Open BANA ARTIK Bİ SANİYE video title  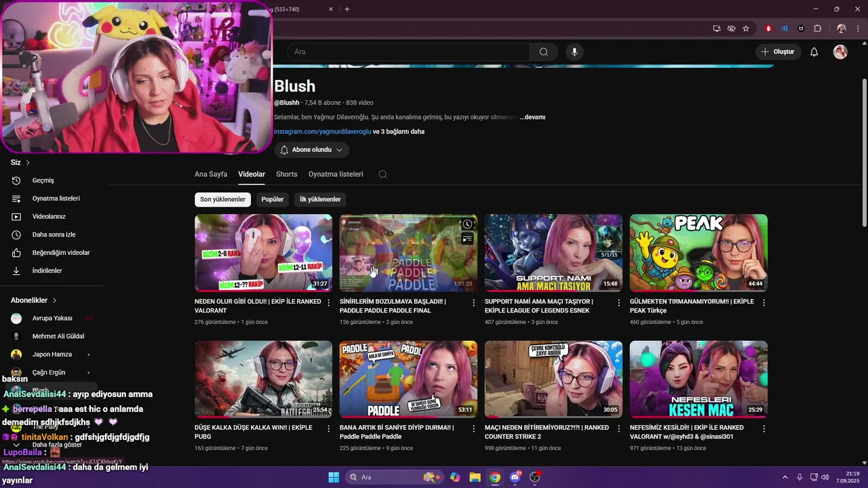click(395, 432)
